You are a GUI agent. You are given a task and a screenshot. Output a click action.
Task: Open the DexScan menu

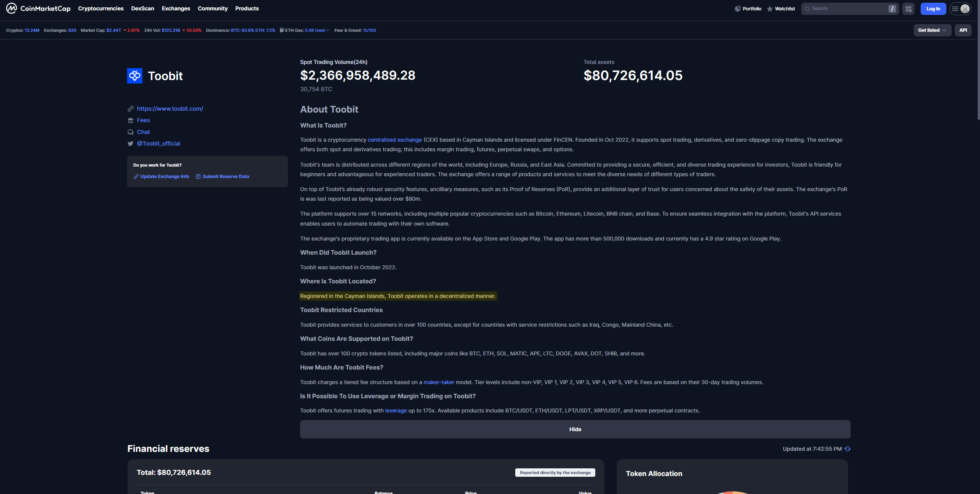click(x=142, y=8)
